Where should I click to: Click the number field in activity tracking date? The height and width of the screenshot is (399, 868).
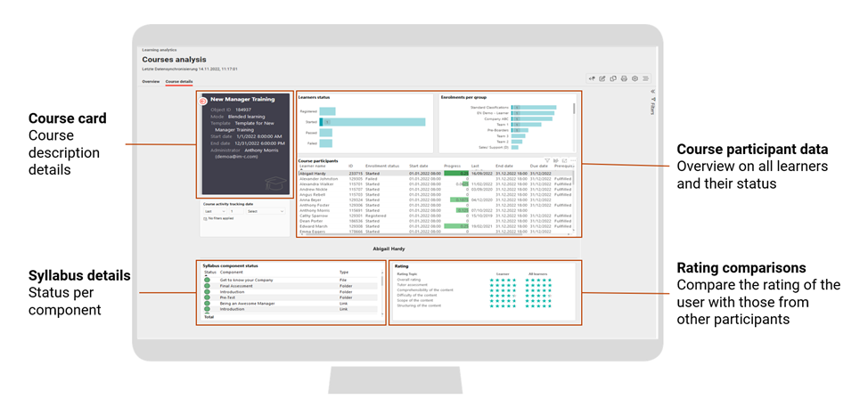(235, 211)
